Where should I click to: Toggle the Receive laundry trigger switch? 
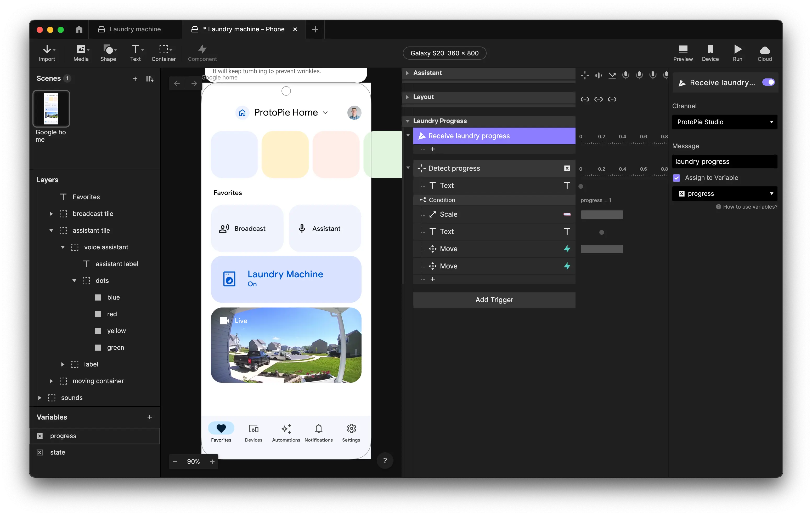click(768, 82)
